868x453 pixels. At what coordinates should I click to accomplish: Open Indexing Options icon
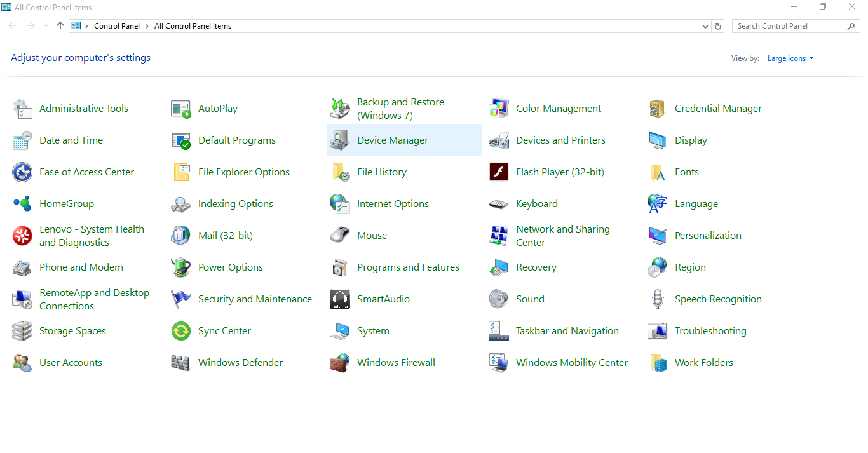[x=181, y=204]
